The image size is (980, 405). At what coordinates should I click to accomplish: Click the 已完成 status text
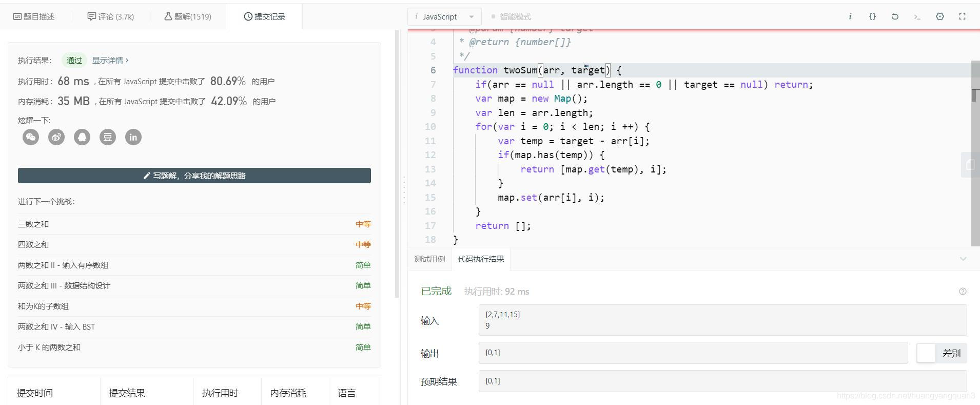[x=436, y=291]
